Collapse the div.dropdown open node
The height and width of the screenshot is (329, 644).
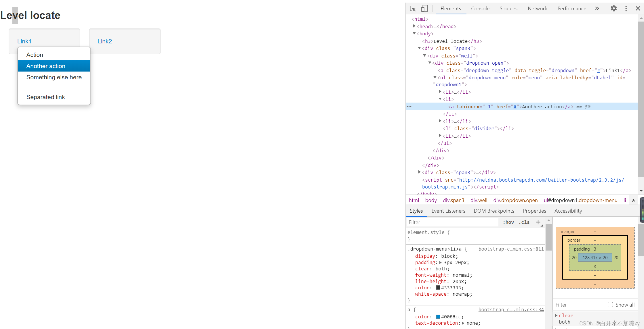pos(430,63)
